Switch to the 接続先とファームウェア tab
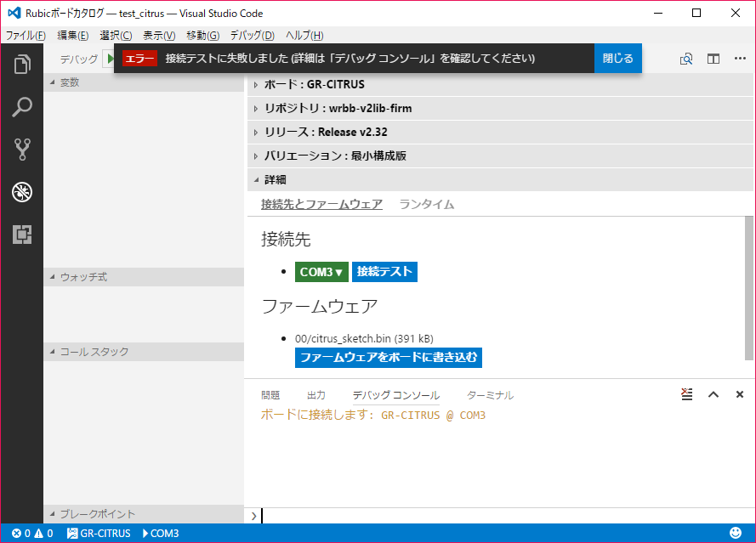This screenshot has height=543, width=756. [321, 204]
